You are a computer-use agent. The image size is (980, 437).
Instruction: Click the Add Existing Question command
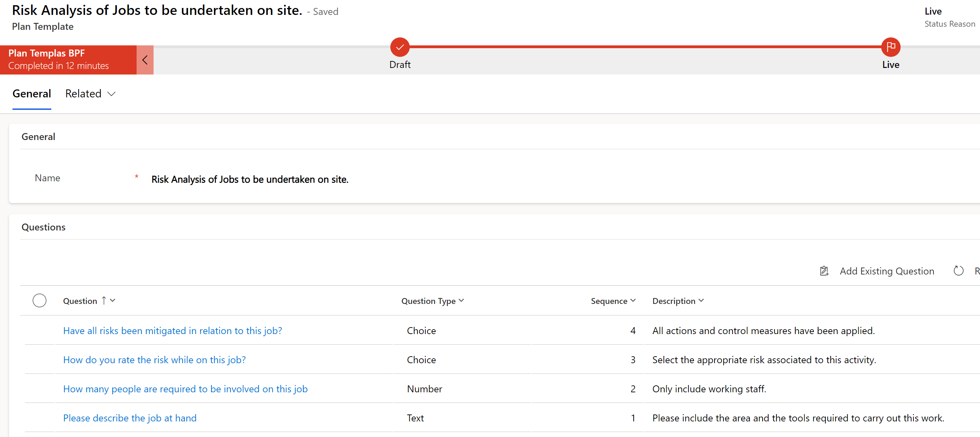click(886, 271)
